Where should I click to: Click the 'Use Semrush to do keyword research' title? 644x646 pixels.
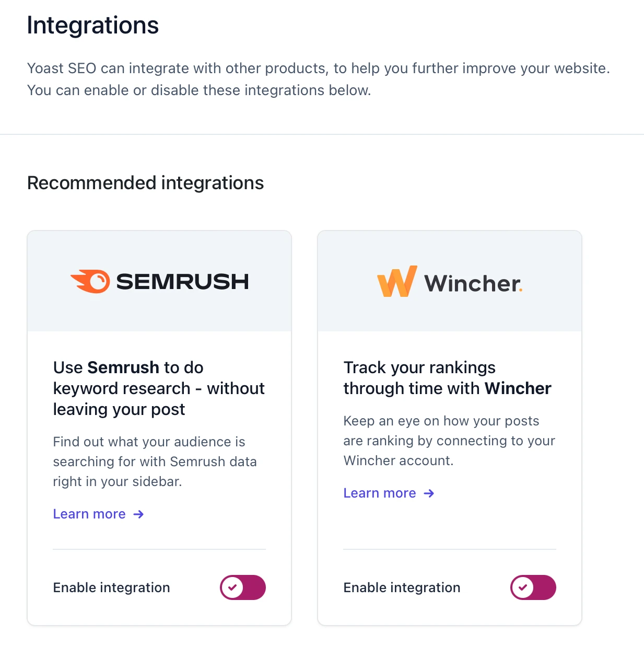click(x=159, y=388)
